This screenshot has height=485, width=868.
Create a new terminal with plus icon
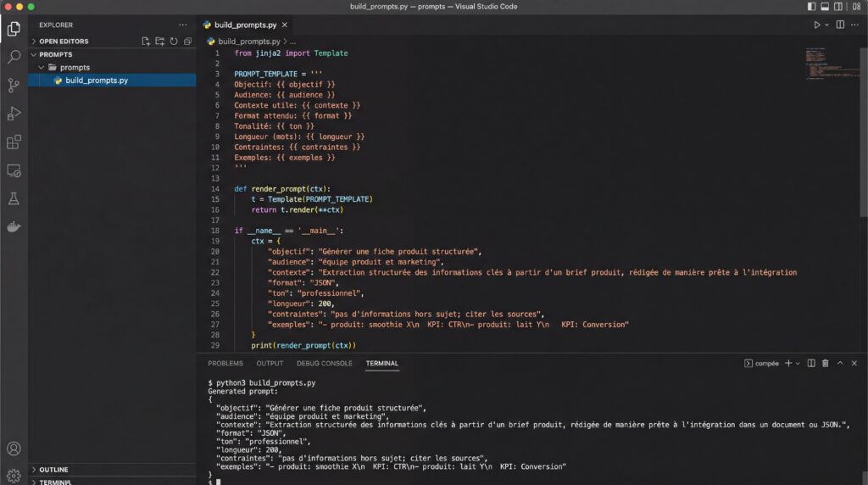pyautogui.click(x=788, y=363)
